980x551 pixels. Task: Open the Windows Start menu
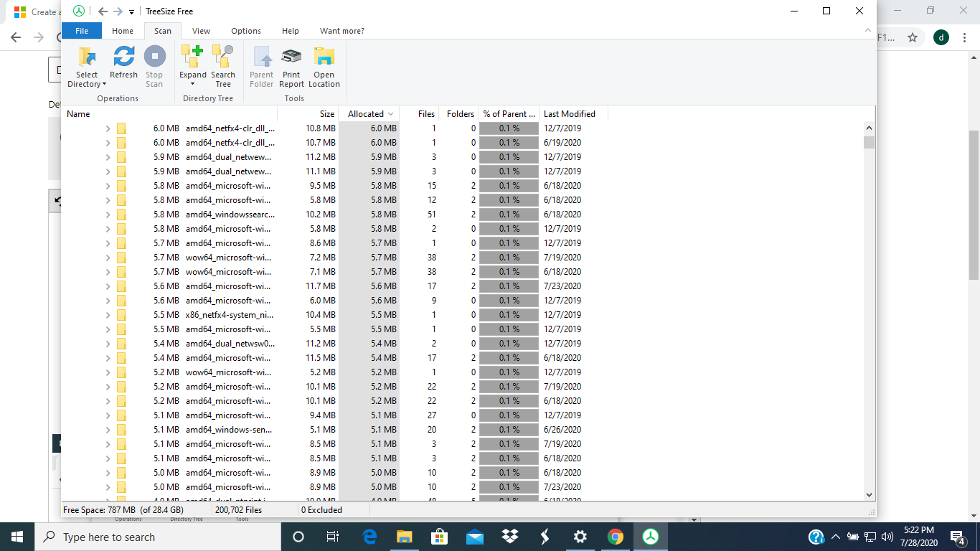[17, 537]
